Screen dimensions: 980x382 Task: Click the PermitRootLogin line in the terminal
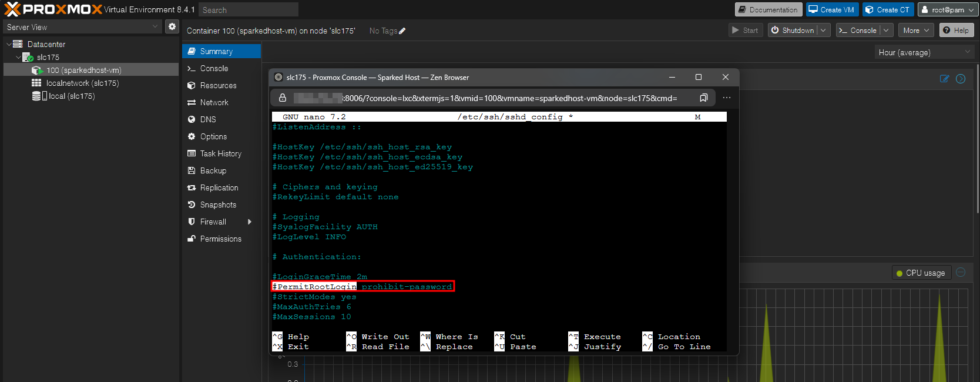click(363, 286)
